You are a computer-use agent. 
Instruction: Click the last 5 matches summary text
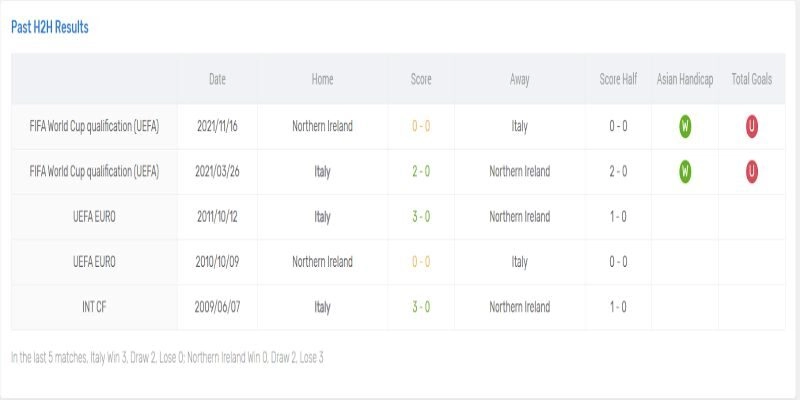pyautogui.click(x=167, y=357)
